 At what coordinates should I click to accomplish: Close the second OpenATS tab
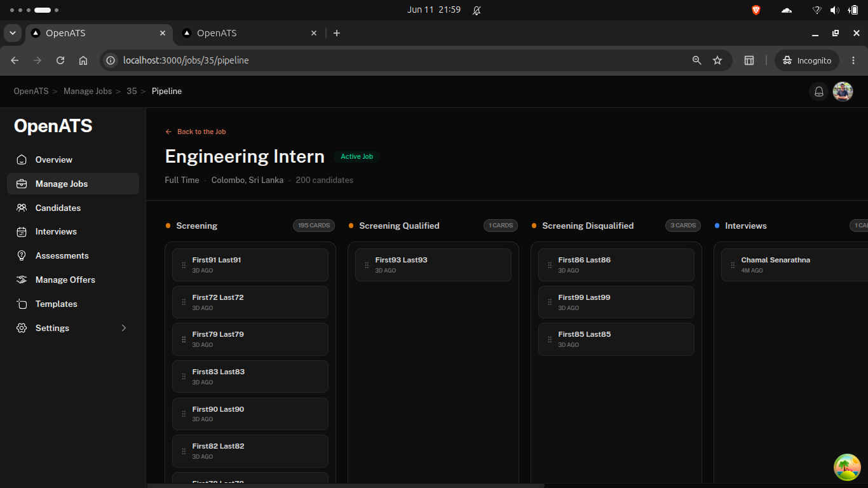[x=314, y=33]
